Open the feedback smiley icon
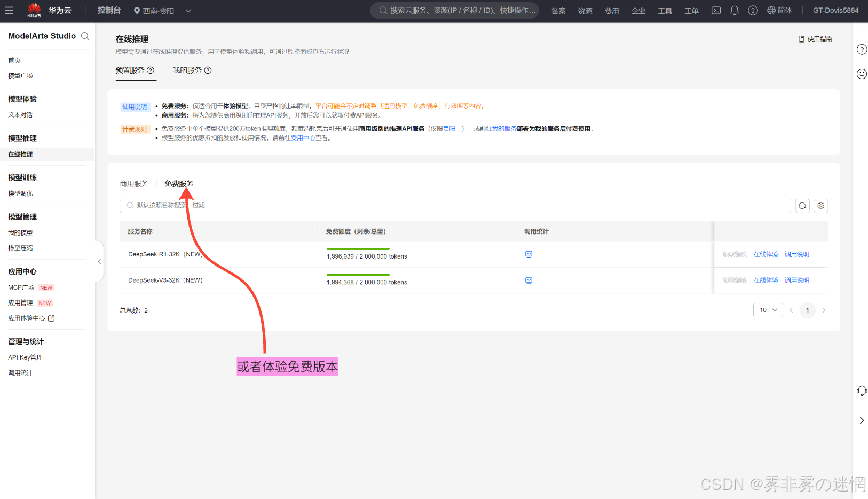This screenshot has height=499, width=868. coord(862,74)
